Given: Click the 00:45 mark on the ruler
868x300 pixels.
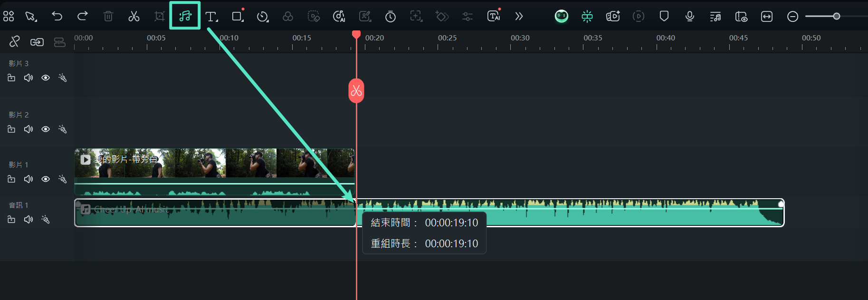Looking at the screenshot, I should pos(738,38).
